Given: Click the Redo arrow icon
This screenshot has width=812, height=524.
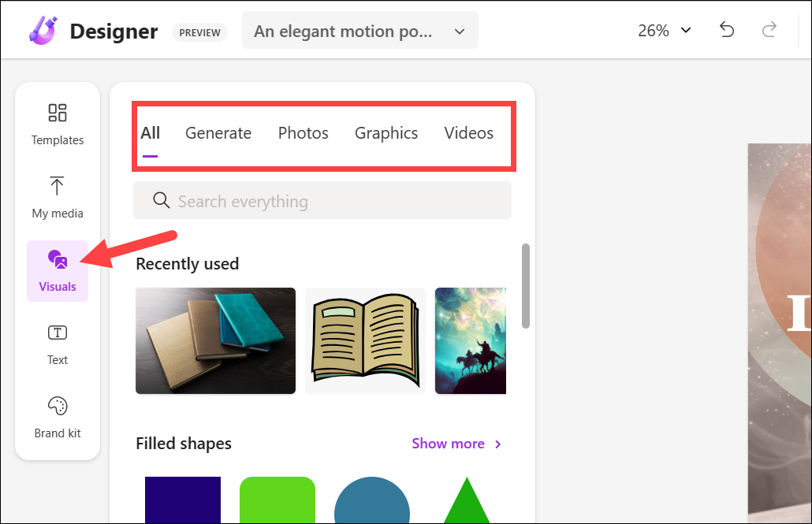Looking at the screenshot, I should (769, 30).
